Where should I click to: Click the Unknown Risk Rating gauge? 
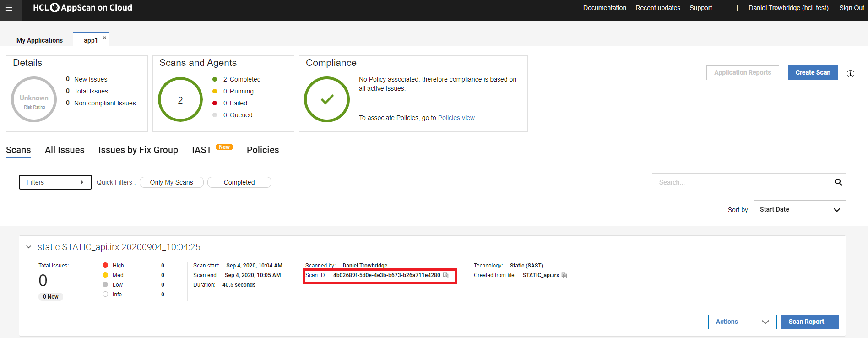click(34, 99)
